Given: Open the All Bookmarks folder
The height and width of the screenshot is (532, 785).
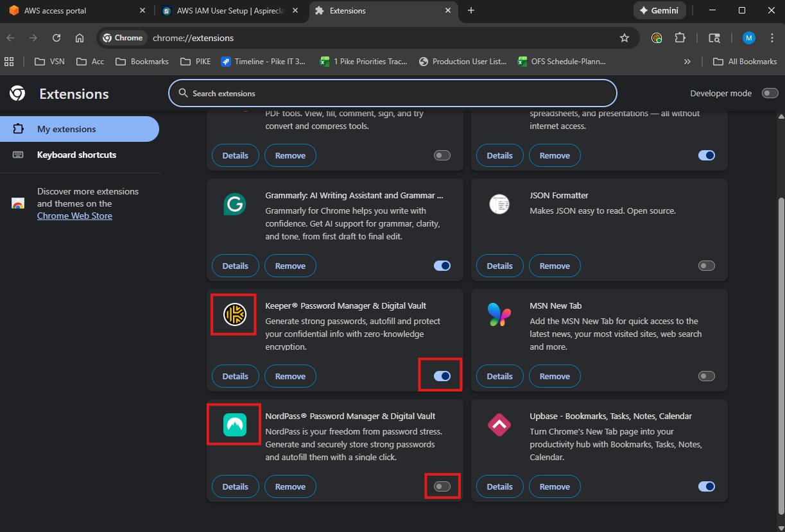Looking at the screenshot, I should tap(745, 62).
